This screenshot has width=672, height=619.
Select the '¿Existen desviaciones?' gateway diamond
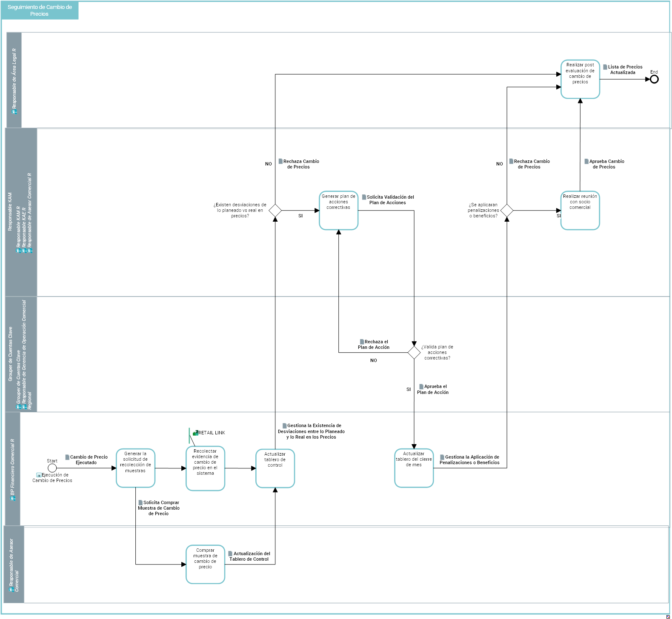[x=275, y=210]
